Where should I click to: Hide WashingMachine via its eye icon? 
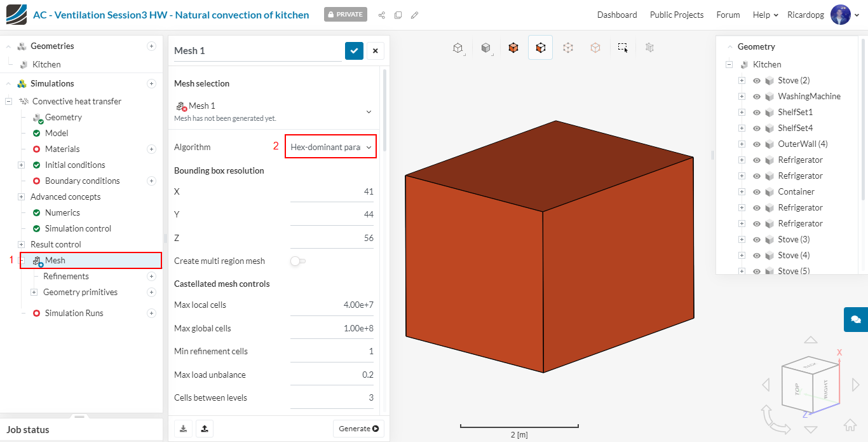point(757,96)
